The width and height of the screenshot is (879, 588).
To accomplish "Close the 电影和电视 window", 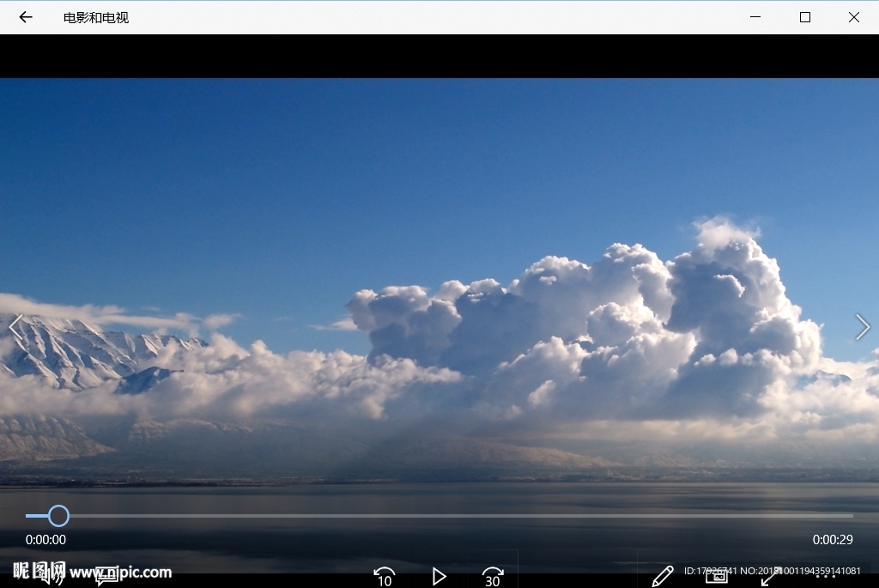I will pos(854,17).
